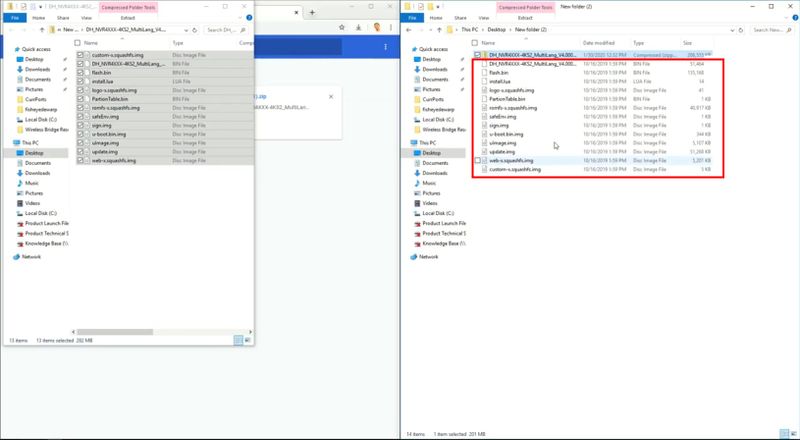
Task: Expand breadcrumb arrow after Desktop in right window
Action: click(x=511, y=30)
